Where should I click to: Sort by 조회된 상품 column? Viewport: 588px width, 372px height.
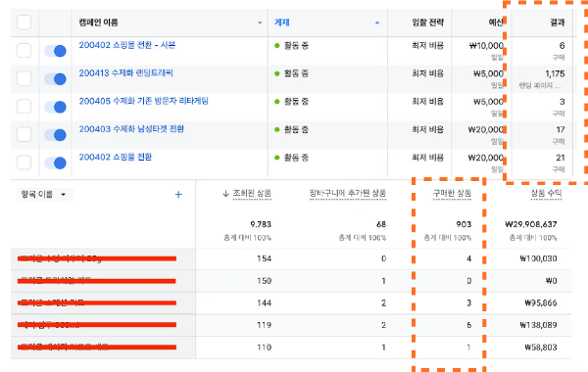click(x=252, y=193)
